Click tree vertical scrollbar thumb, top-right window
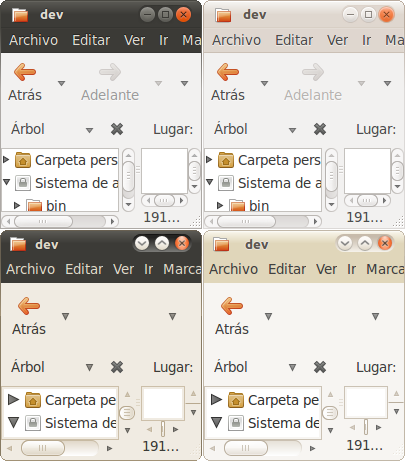The height and width of the screenshot is (461, 405). click(x=331, y=176)
